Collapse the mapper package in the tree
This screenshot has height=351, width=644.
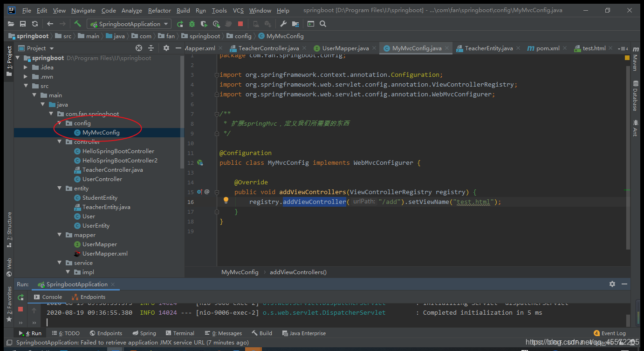click(60, 235)
